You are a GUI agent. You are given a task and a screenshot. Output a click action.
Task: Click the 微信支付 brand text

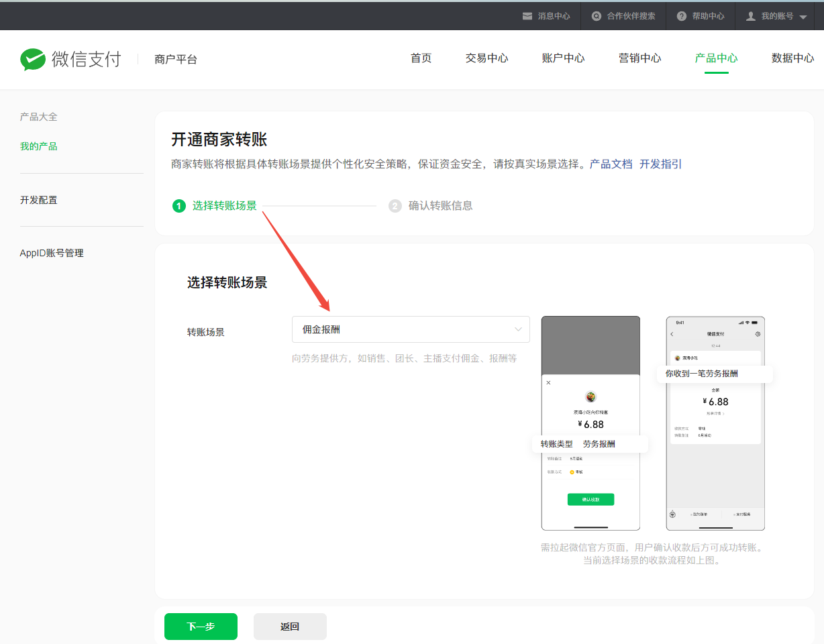(86, 59)
